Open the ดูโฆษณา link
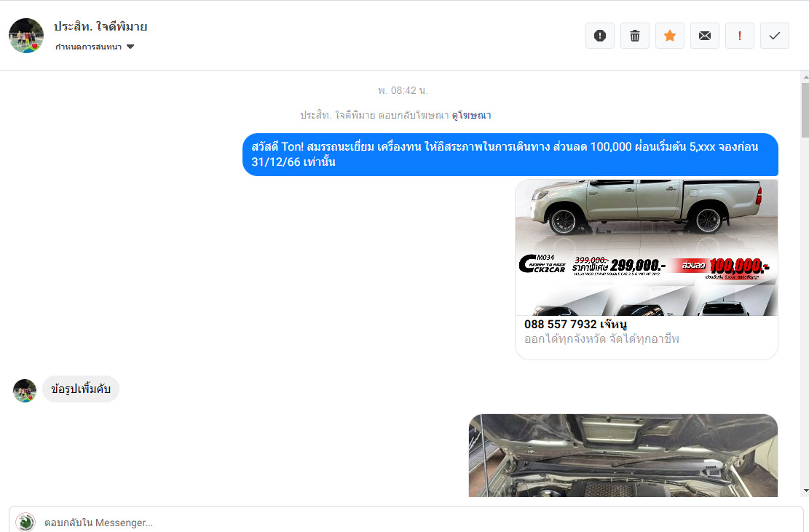Screen dimensions: 809x532 point(471,115)
